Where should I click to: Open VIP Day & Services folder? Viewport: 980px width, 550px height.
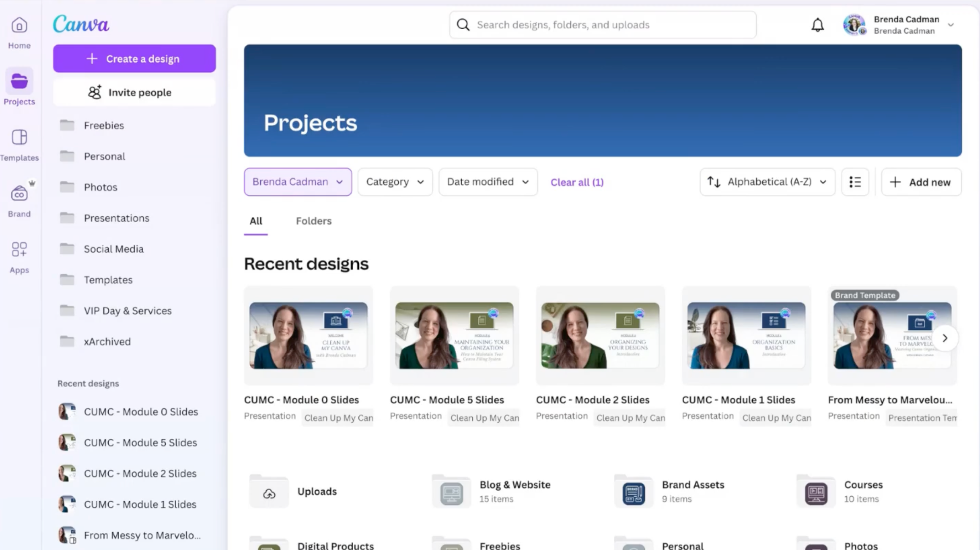134,311
